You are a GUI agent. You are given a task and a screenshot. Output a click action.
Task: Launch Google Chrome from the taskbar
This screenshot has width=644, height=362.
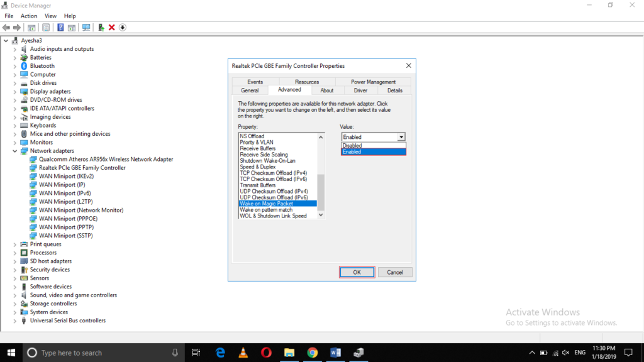[313, 353]
